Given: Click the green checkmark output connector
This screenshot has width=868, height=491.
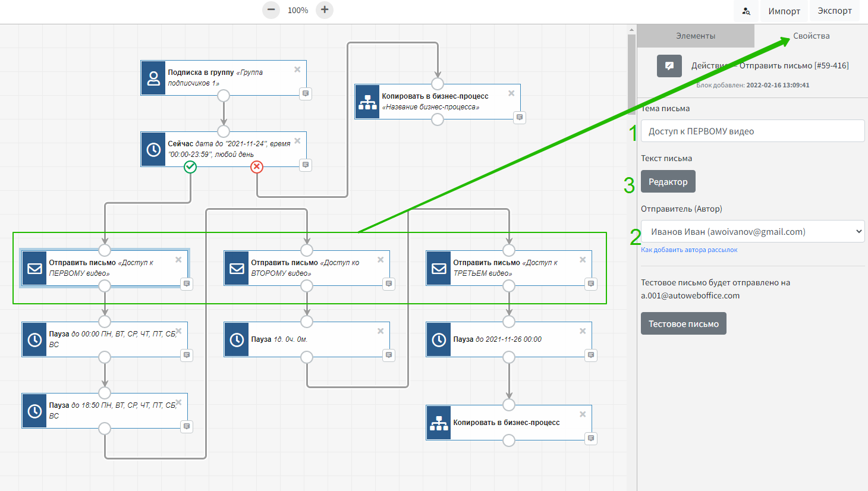Looking at the screenshot, I should click(190, 167).
